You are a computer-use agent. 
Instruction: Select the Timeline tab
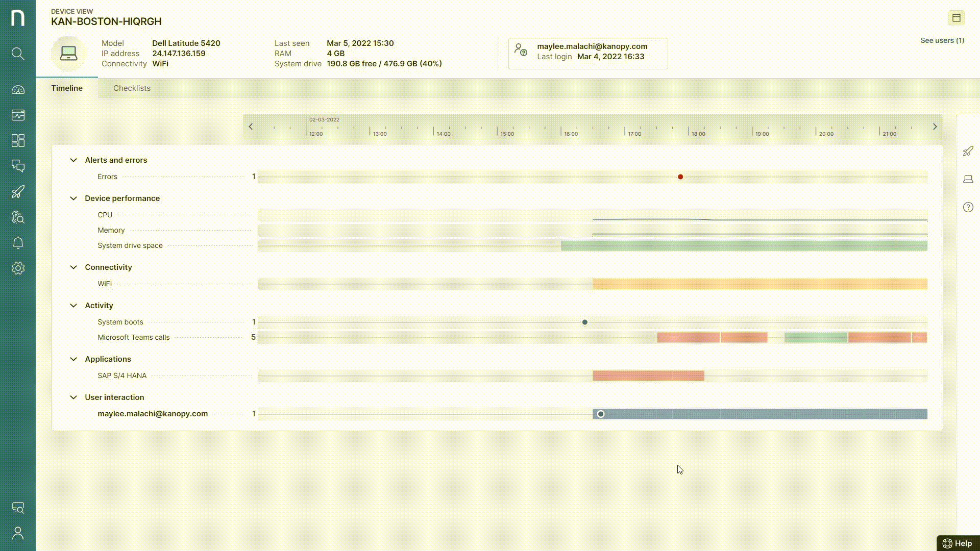67,88
